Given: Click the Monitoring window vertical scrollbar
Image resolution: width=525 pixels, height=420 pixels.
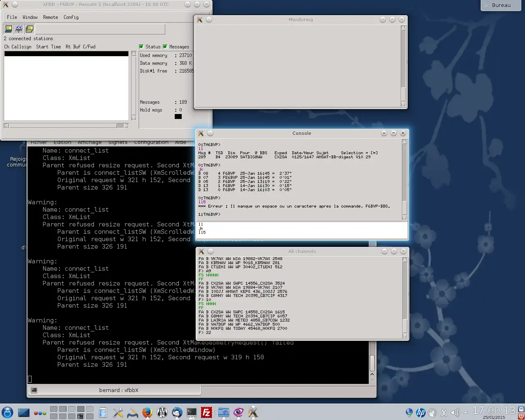Looking at the screenshot, I should (x=404, y=66).
